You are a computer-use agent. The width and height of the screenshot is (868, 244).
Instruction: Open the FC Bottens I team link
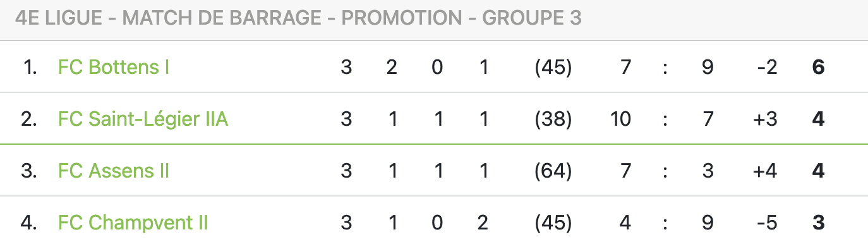114,67
